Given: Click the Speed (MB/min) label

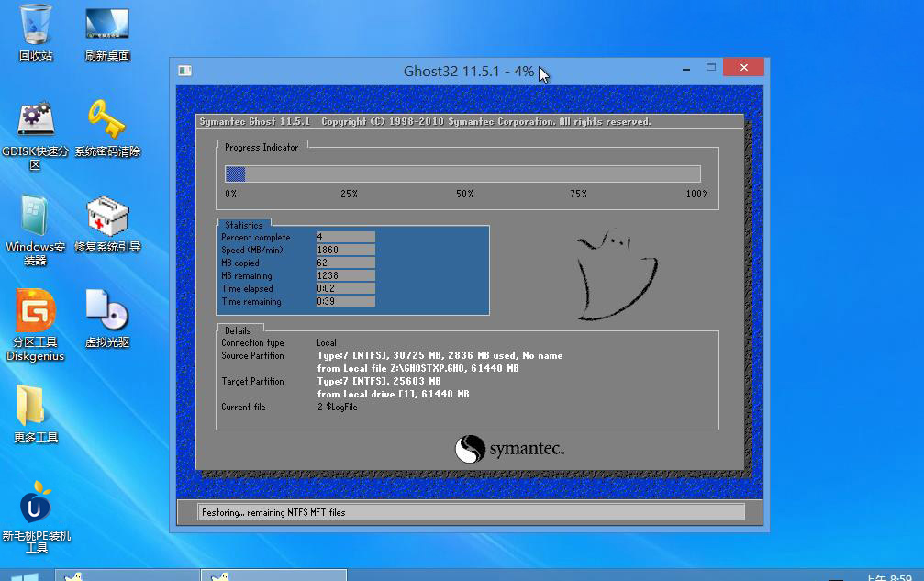Looking at the screenshot, I should 252,250.
